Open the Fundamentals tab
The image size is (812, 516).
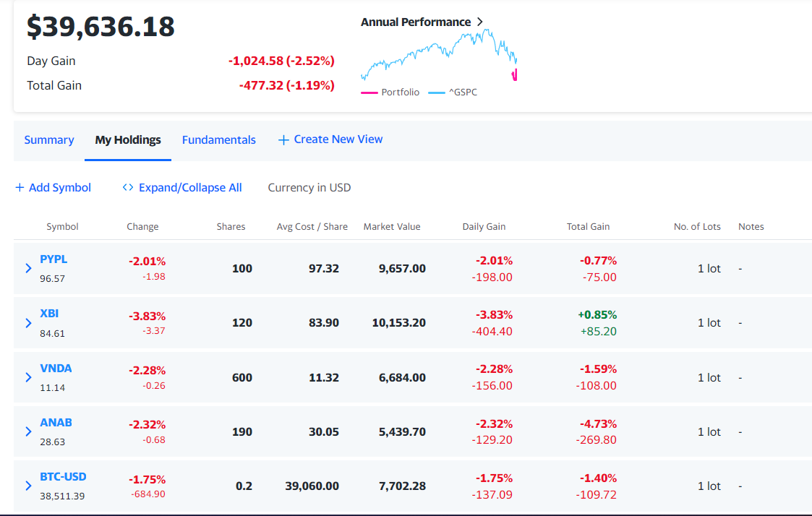219,139
